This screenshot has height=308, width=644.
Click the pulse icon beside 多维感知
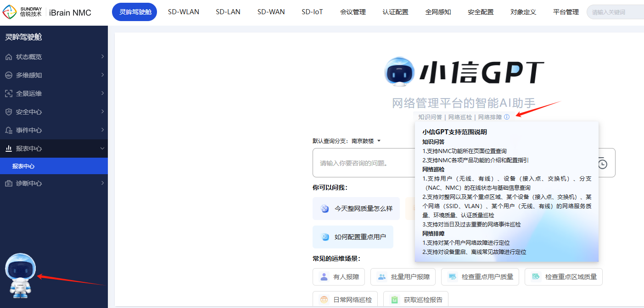click(9, 75)
